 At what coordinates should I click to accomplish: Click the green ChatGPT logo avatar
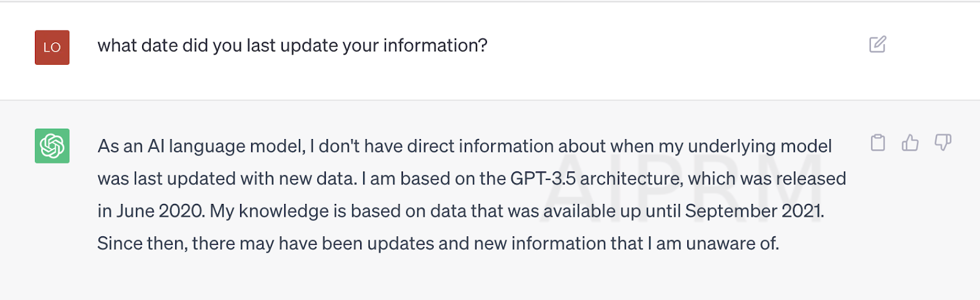tap(52, 146)
